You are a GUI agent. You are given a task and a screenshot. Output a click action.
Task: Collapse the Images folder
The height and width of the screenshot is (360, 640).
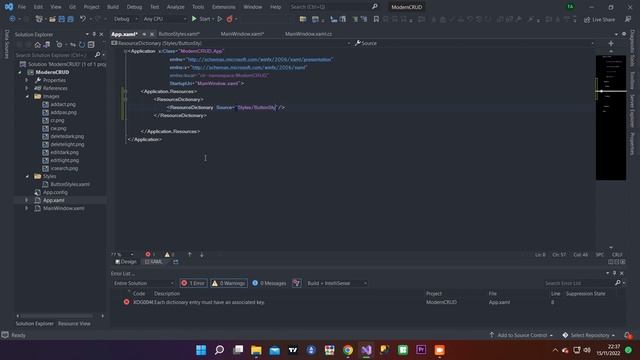click(27, 96)
